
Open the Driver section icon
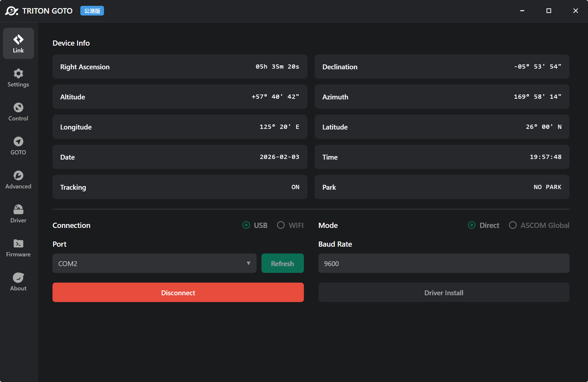click(18, 210)
